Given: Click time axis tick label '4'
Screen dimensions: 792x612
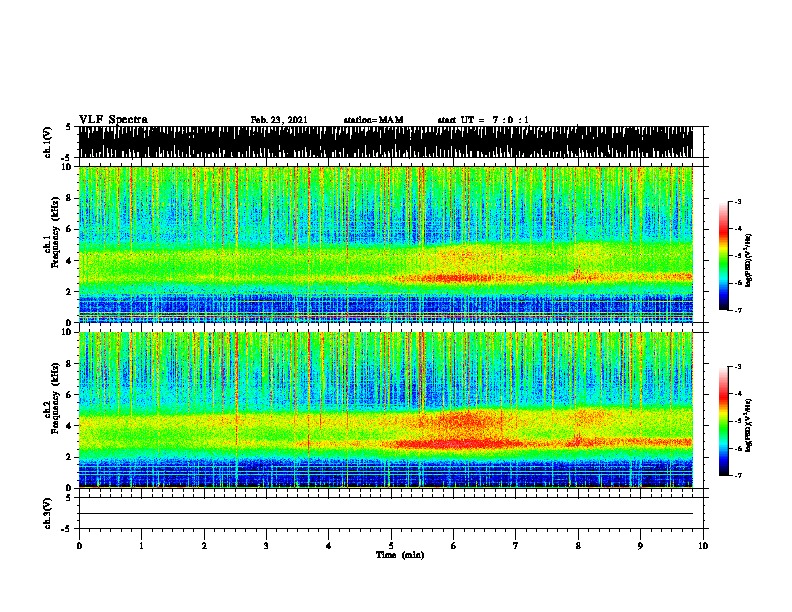Looking at the screenshot, I should tap(329, 546).
